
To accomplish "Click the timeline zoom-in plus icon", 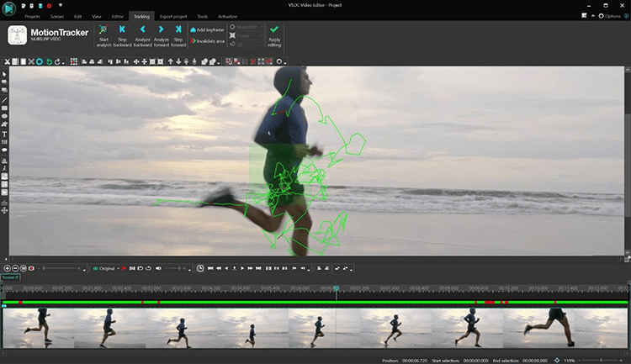I will click(x=7, y=268).
